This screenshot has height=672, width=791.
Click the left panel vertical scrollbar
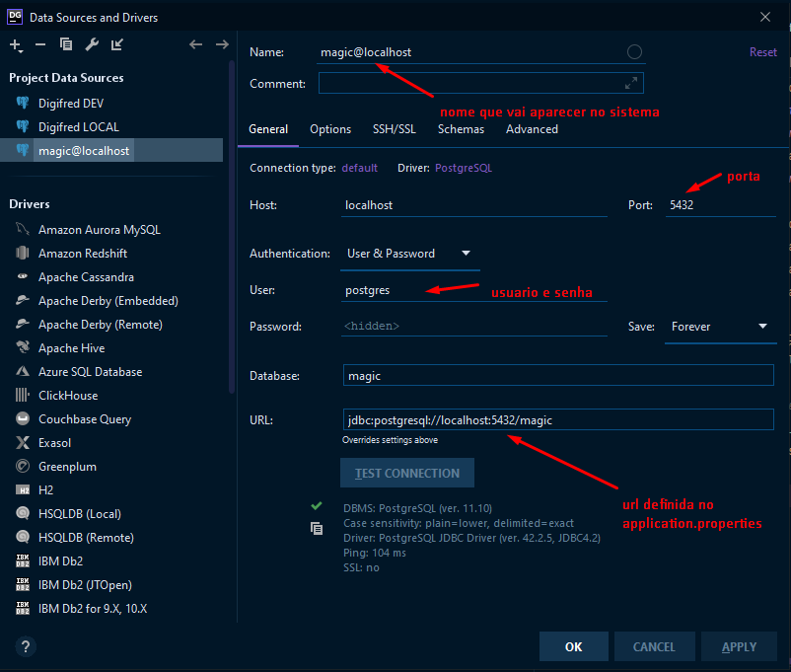point(232,227)
